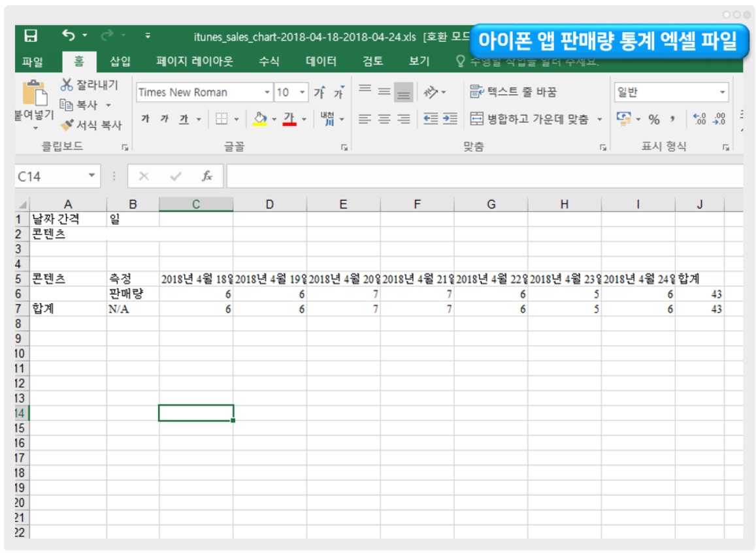This screenshot has height=553, width=756.
Task: Click the Redo arrow icon
Action: [x=107, y=35]
